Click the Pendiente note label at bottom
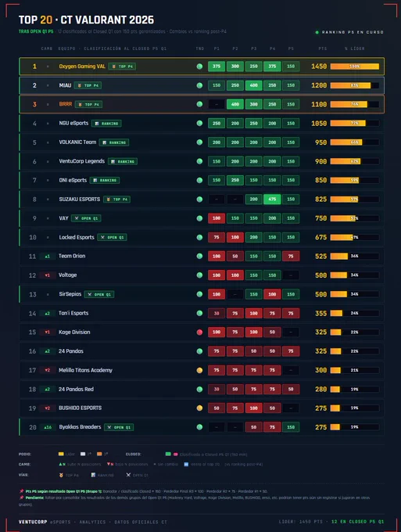 pyautogui.click(x=35, y=498)
